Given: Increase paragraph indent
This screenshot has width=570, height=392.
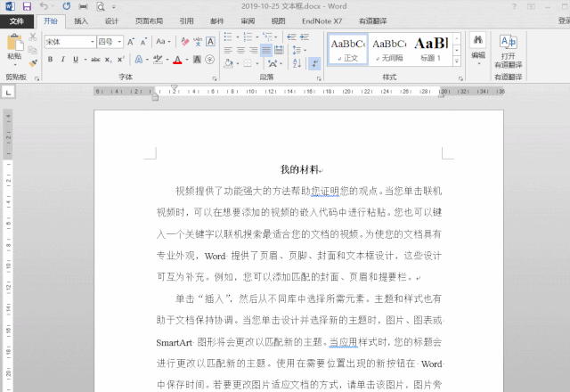Looking at the screenshot, I should tap(305, 37).
